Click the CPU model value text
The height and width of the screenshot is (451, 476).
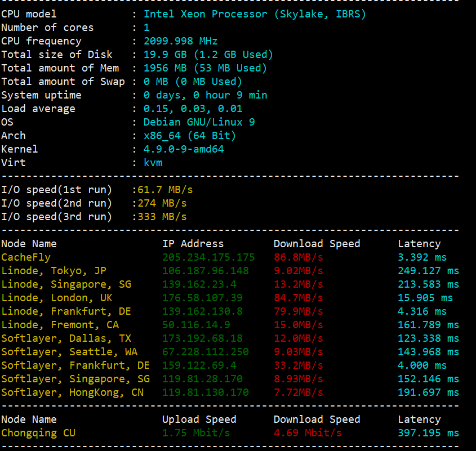255,14
